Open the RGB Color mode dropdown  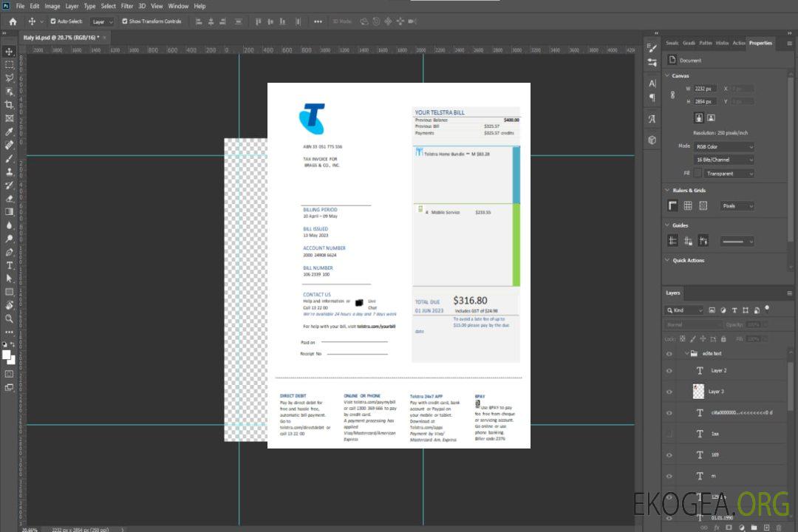coord(724,146)
